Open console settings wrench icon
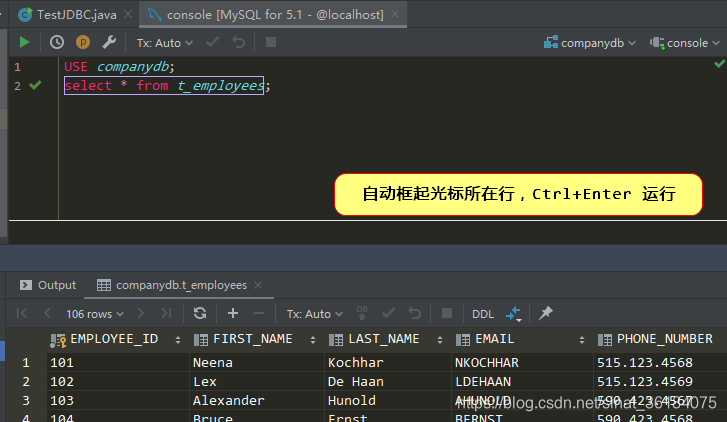Image resolution: width=727 pixels, height=422 pixels. (109, 43)
